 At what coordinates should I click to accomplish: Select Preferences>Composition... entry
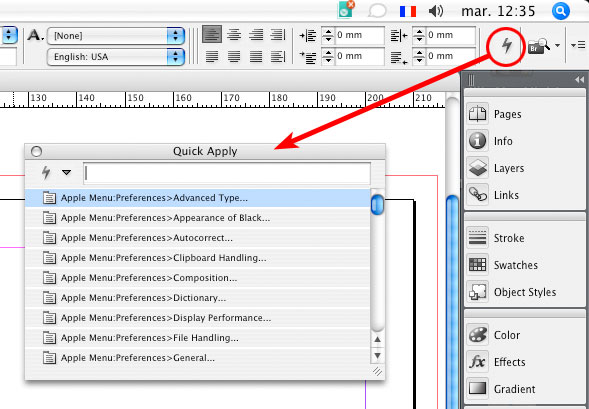197,278
